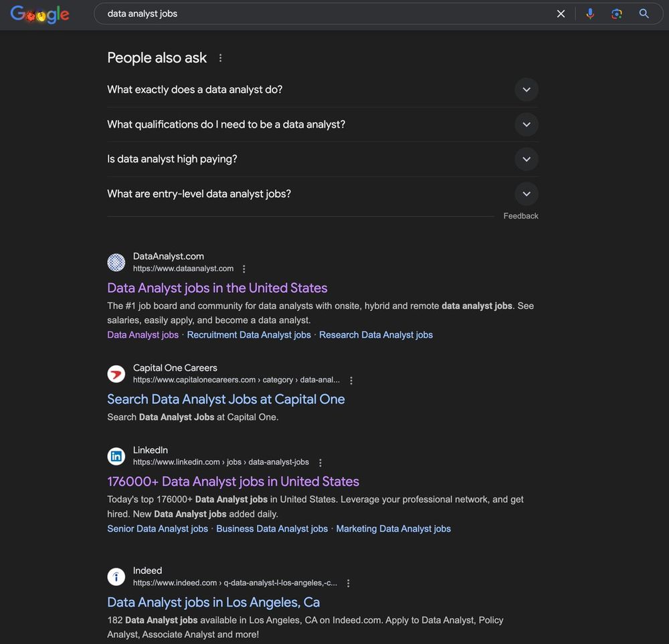Click the linkedin.com jobs breadcrumb URL
669x644 pixels.
click(x=221, y=462)
